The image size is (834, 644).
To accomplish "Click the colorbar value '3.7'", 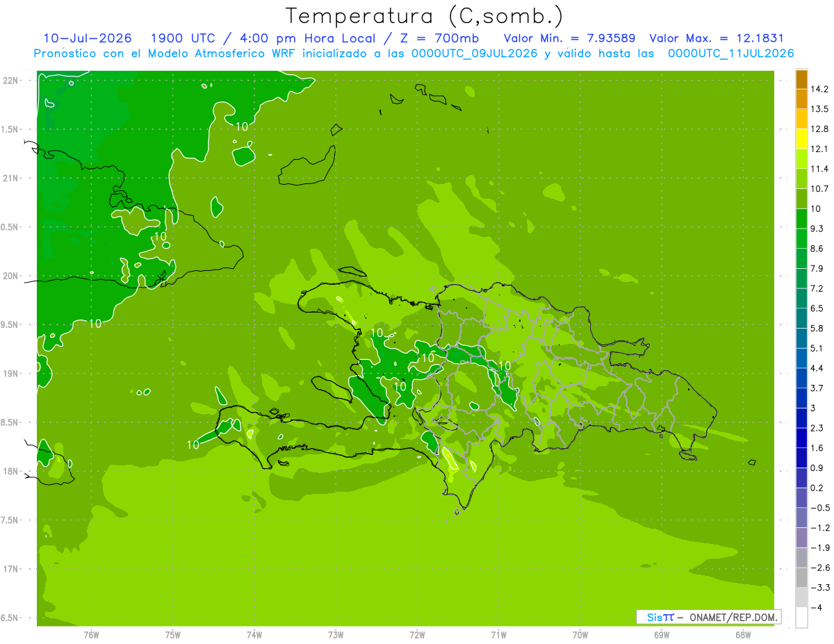I will 817,388.
